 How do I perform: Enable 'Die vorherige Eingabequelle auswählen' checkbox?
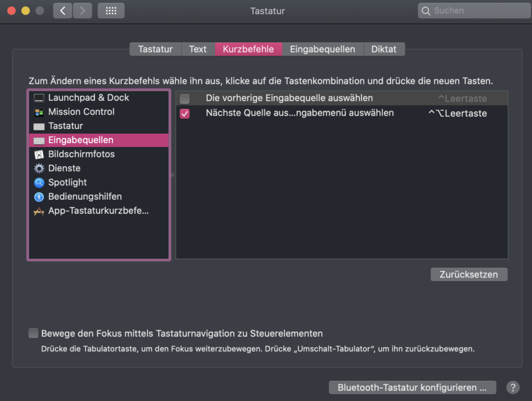[185, 98]
